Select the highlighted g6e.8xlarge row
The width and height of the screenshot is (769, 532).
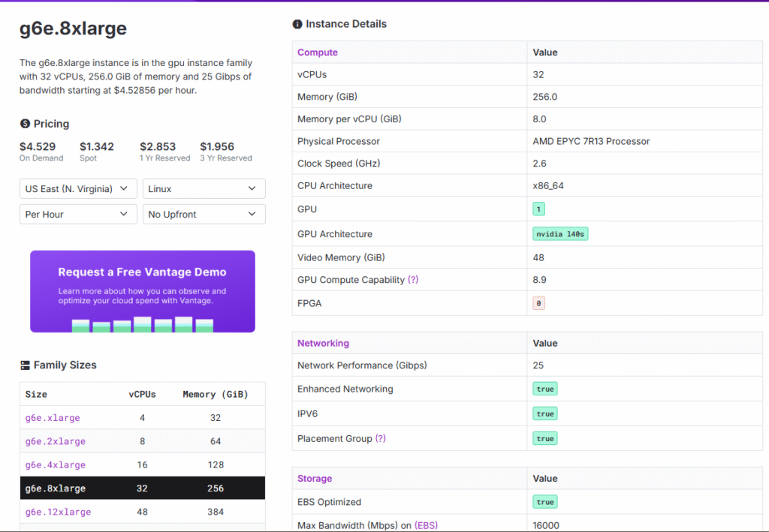pos(143,488)
